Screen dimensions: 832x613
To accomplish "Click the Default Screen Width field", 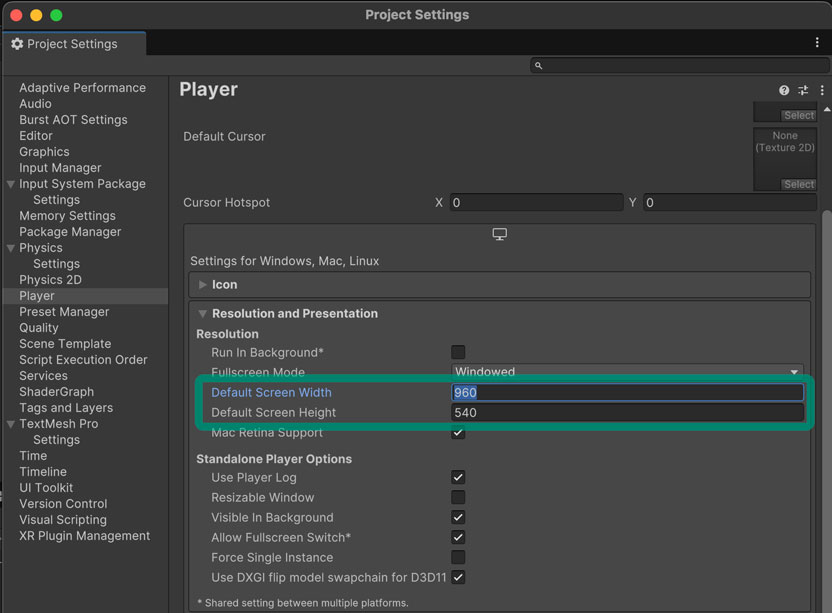I will (x=627, y=392).
